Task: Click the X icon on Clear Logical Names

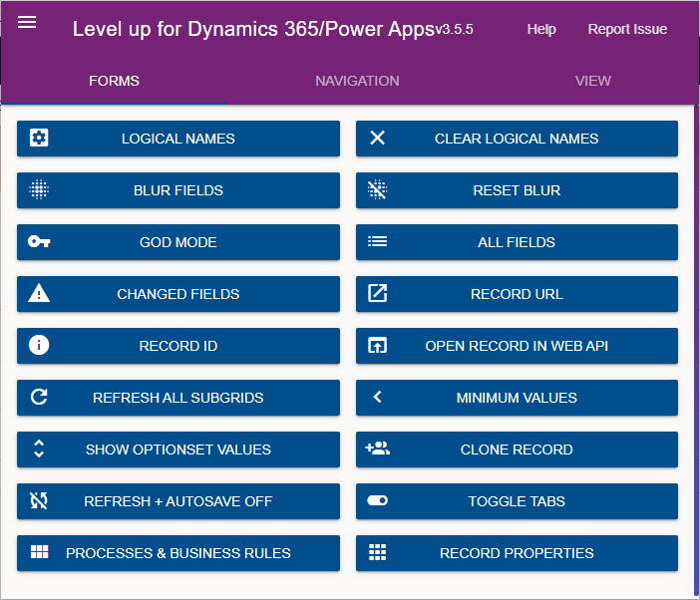Action: [x=377, y=138]
